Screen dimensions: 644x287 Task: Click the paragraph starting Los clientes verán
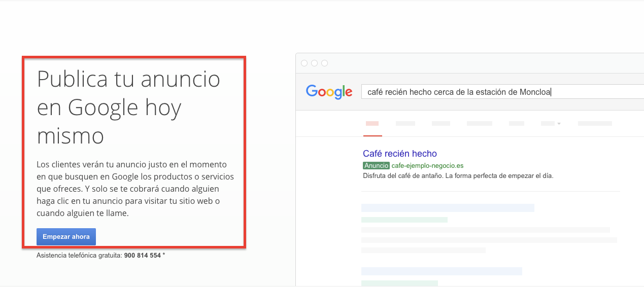(x=135, y=189)
